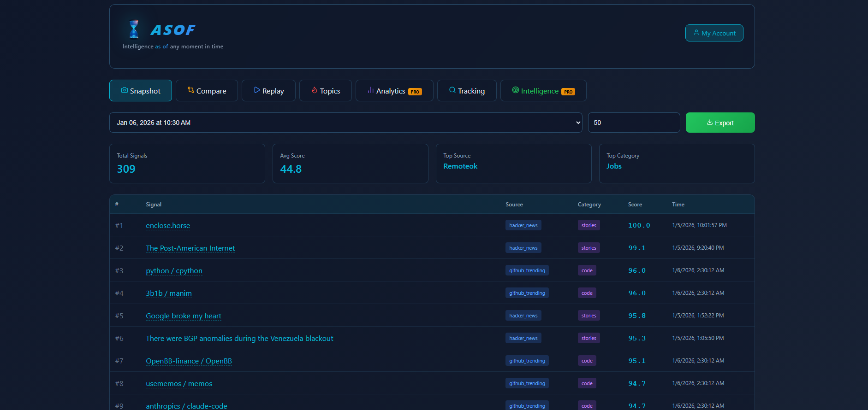This screenshot has width=868, height=410.
Task: Click the Top Category Jobs card
Action: tap(677, 164)
